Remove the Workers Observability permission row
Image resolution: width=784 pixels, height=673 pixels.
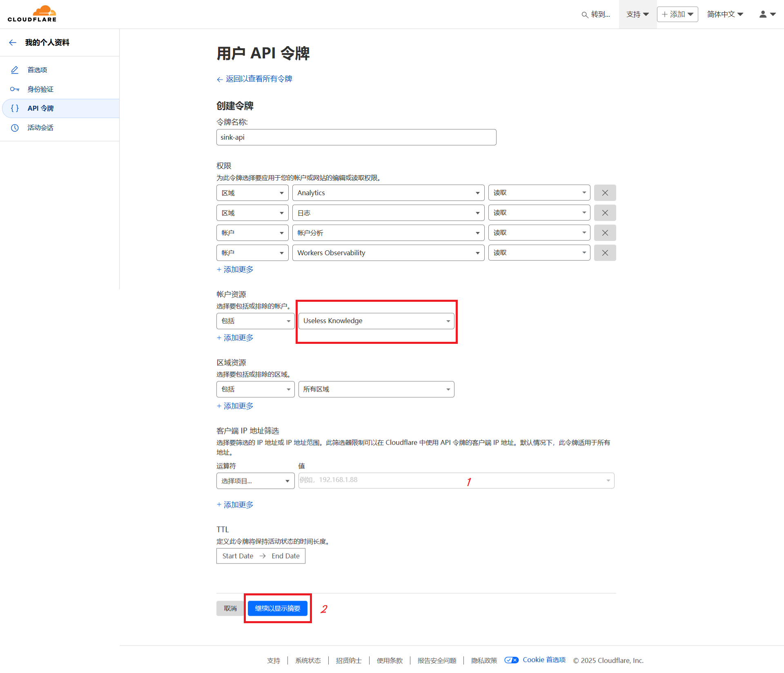(x=605, y=253)
